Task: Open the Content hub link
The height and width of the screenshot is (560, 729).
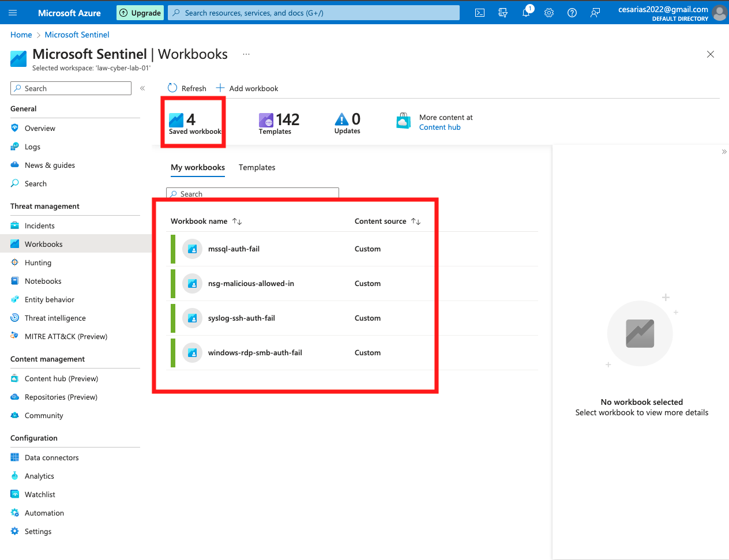Action: (x=440, y=127)
